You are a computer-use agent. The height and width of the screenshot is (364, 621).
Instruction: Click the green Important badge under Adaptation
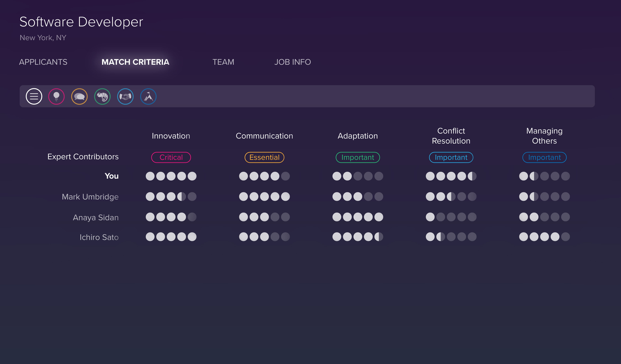coord(358,157)
